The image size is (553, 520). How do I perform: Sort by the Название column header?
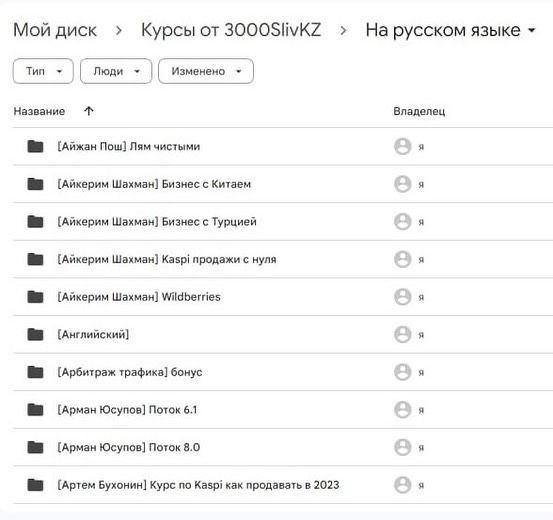(39, 111)
